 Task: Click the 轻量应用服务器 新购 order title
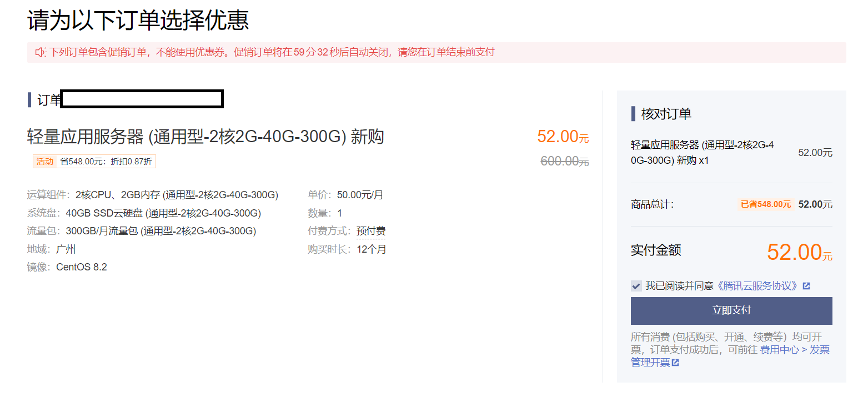coord(205,137)
